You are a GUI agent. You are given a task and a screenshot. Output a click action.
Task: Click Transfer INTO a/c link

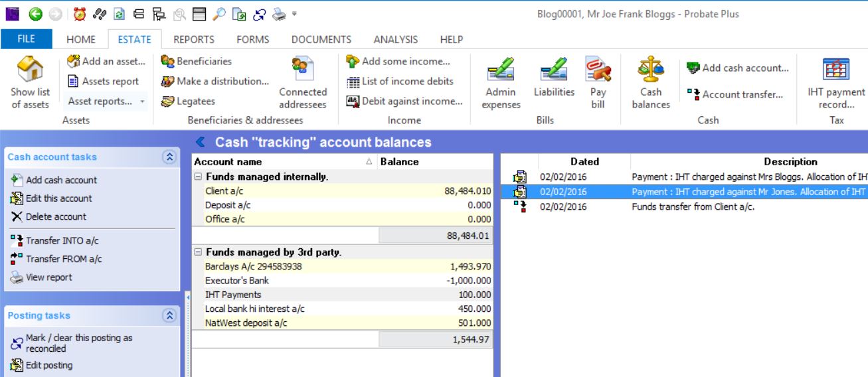click(62, 241)
